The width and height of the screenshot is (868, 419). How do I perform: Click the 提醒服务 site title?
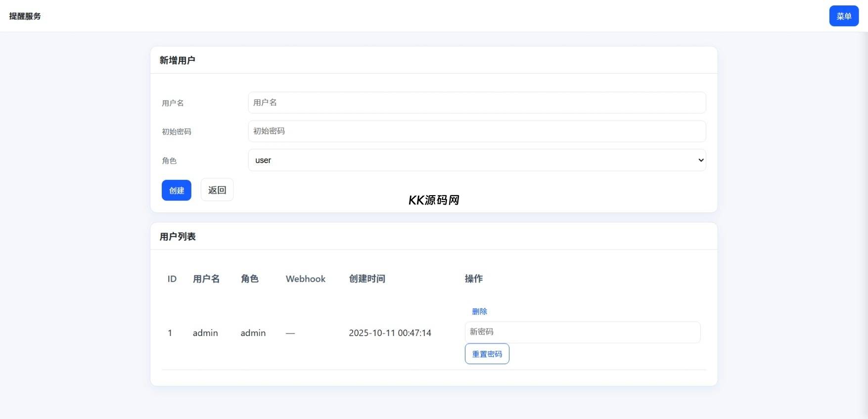[x=25, y=16]
